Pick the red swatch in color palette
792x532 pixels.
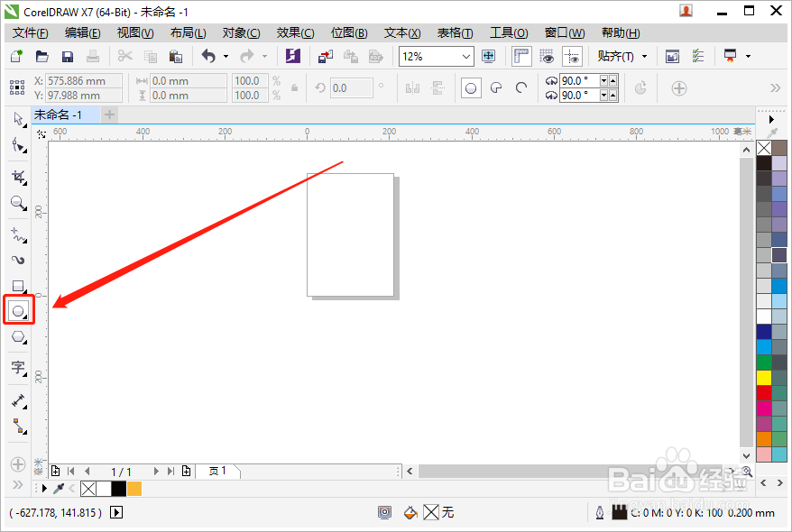(764, 392)
